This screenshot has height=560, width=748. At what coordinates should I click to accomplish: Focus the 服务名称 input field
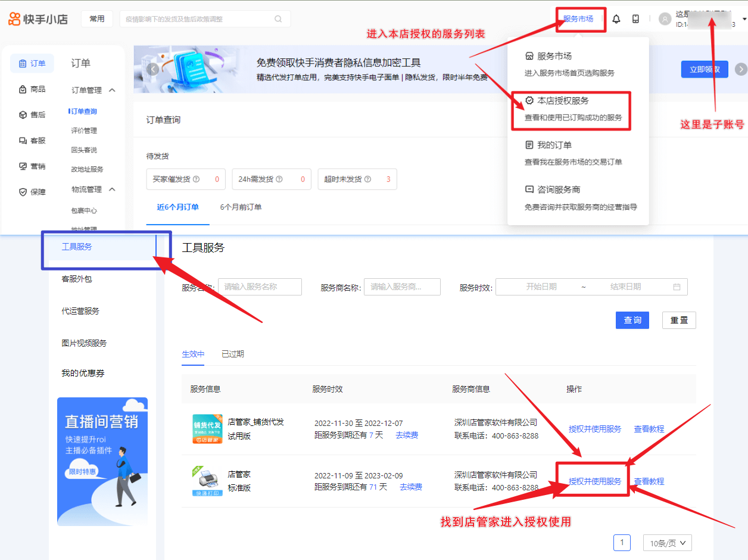point(260,287)
